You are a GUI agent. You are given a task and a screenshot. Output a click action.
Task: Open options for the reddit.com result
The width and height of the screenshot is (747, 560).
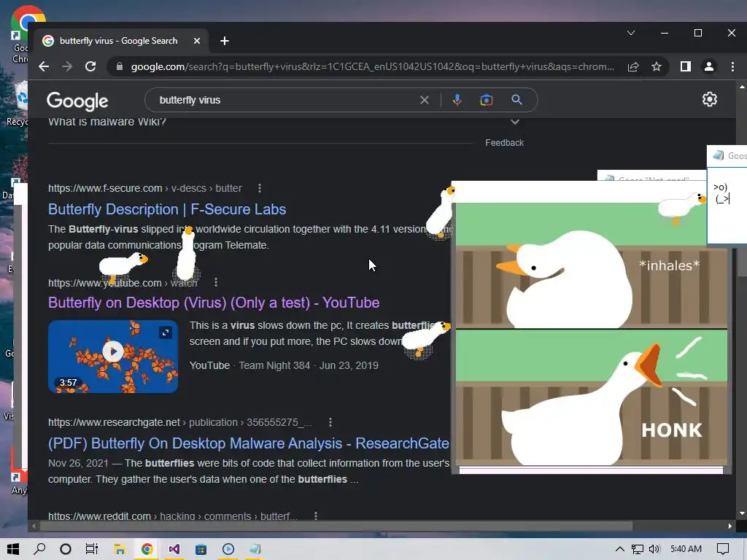(x=315, y=516)
